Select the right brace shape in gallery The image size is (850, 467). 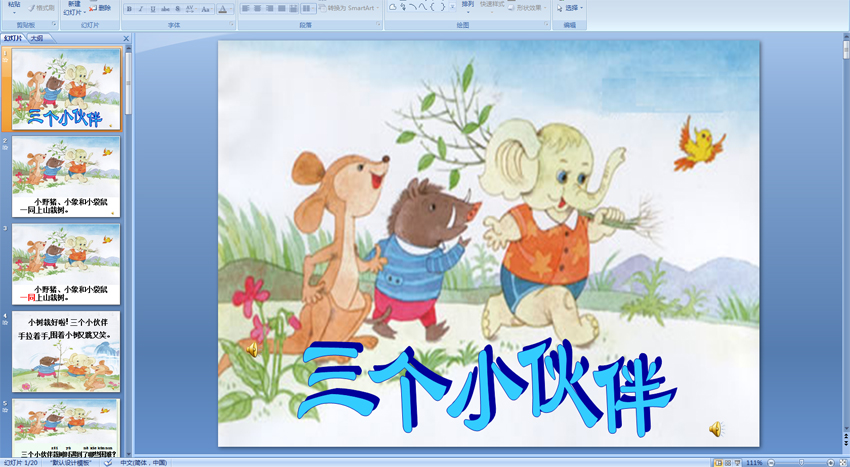(442, 7)
